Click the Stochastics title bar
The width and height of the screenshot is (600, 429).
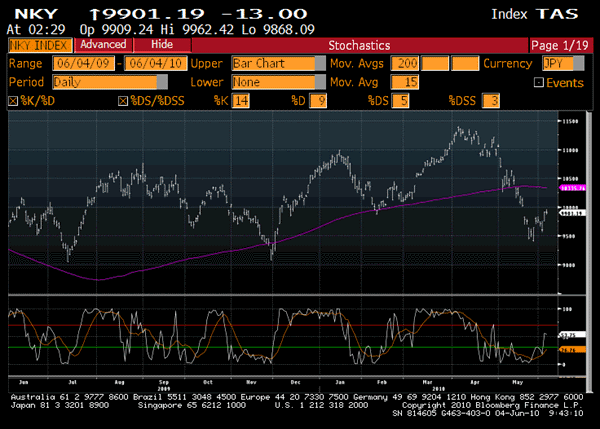coord(359,46)
